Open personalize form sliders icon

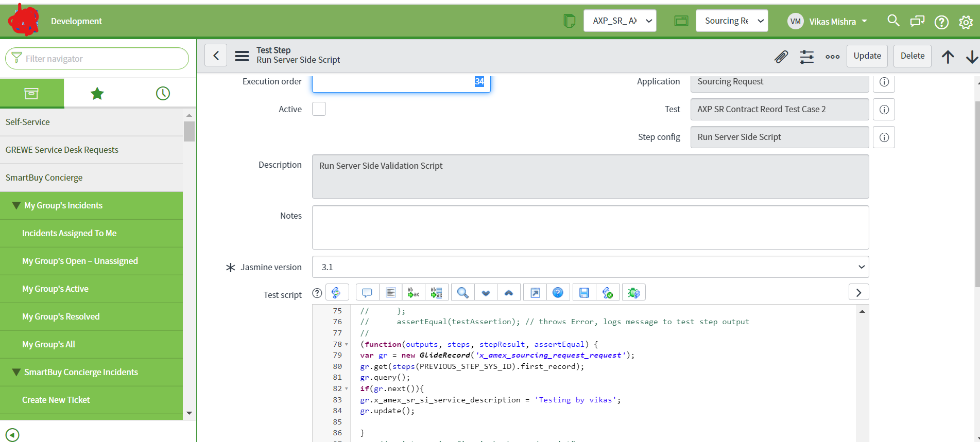click(x=807, y=57)
